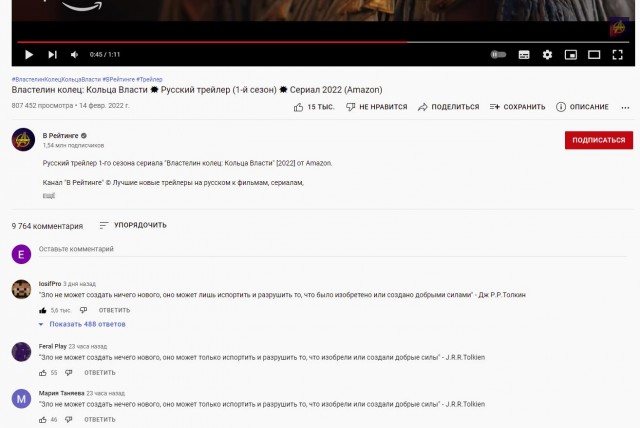Open hashtag #ВластелинКолецКольцаВласти

[x=56, y=79]
